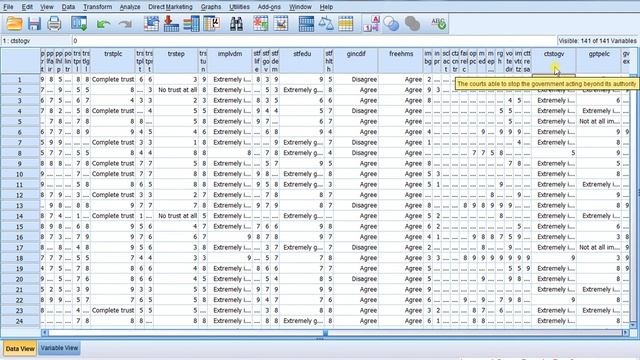Select row header 12
Image resolution: width=640 pixels, height=360 pixels.
(x=20, y=195)
